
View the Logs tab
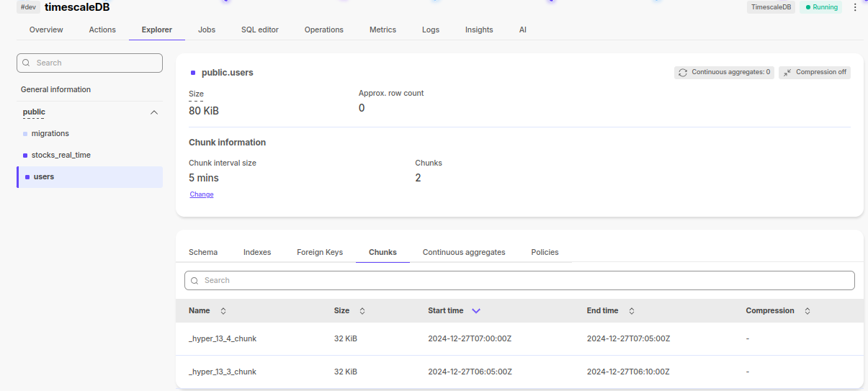pyautogui.click(x=431, y=30)
